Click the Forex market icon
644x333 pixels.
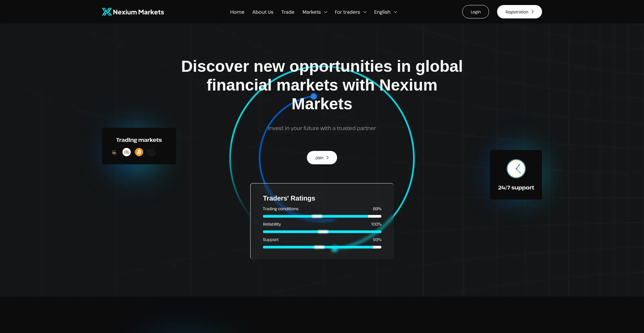tap(114, 152)
